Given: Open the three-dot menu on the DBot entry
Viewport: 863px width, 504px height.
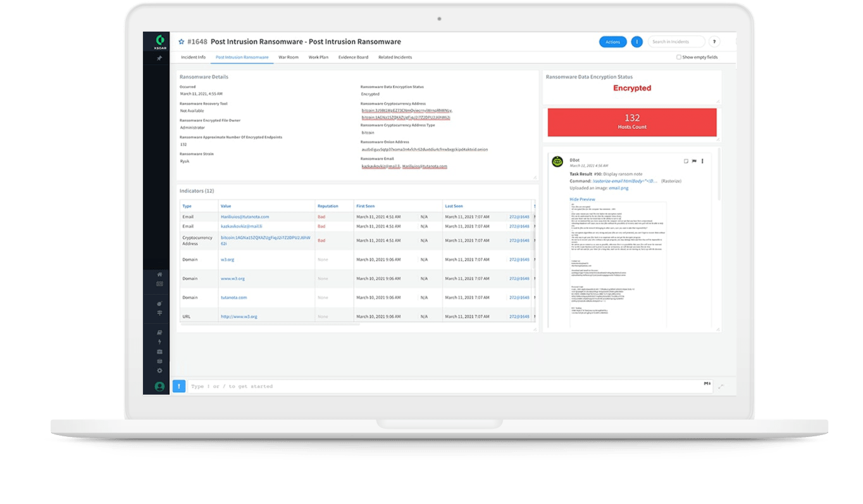Looking at the screenshot, I should (702, 161).
